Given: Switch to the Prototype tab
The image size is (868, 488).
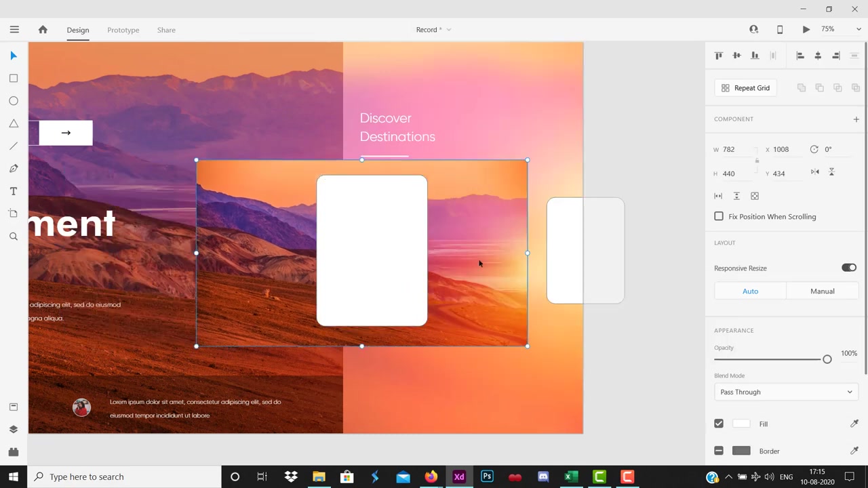Looking at the screenshot, I should 123,30.
